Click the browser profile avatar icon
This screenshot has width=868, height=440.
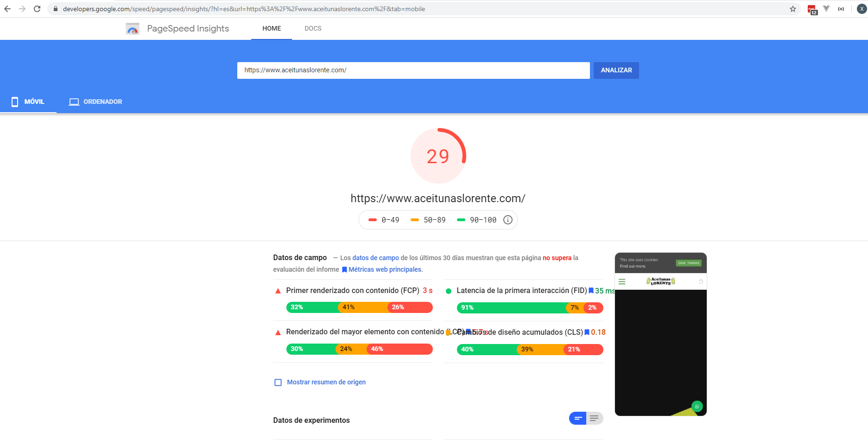tap(862, 9)
